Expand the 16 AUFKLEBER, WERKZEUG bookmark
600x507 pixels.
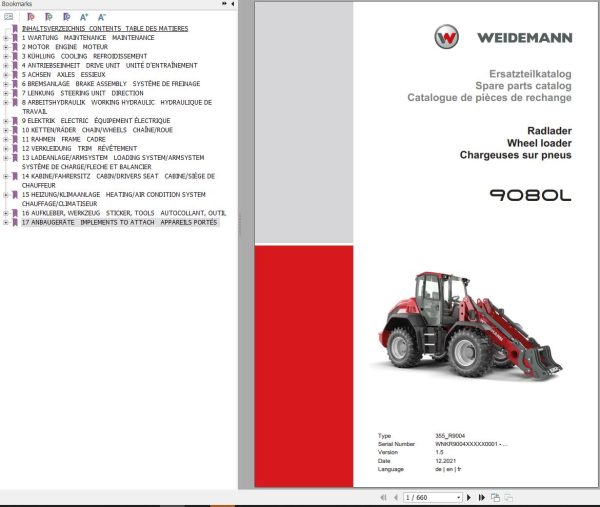6,213
